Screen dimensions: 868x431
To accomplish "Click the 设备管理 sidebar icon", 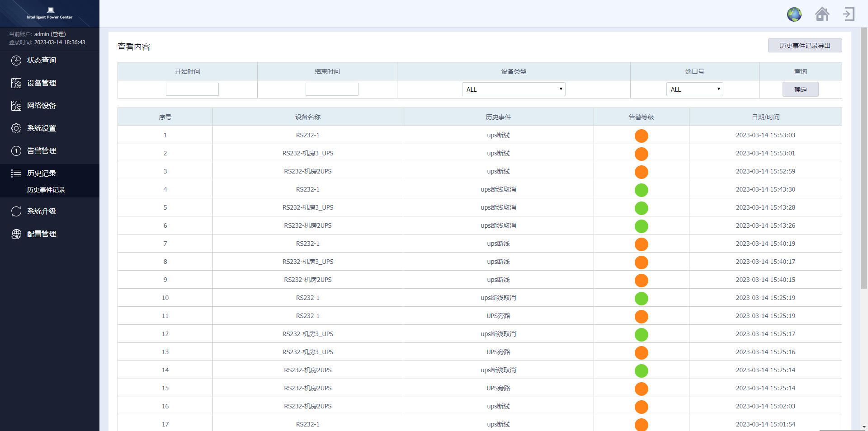I will (x=16, y=83).
